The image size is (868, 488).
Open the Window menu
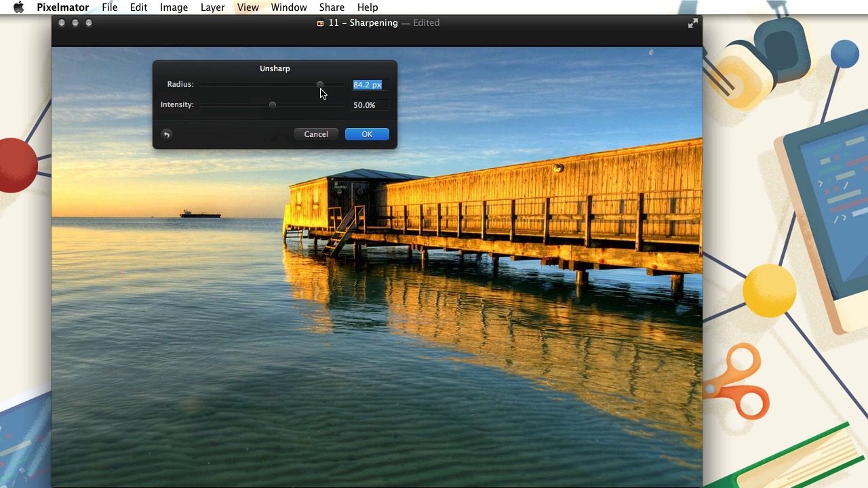(x=289, y=7)
